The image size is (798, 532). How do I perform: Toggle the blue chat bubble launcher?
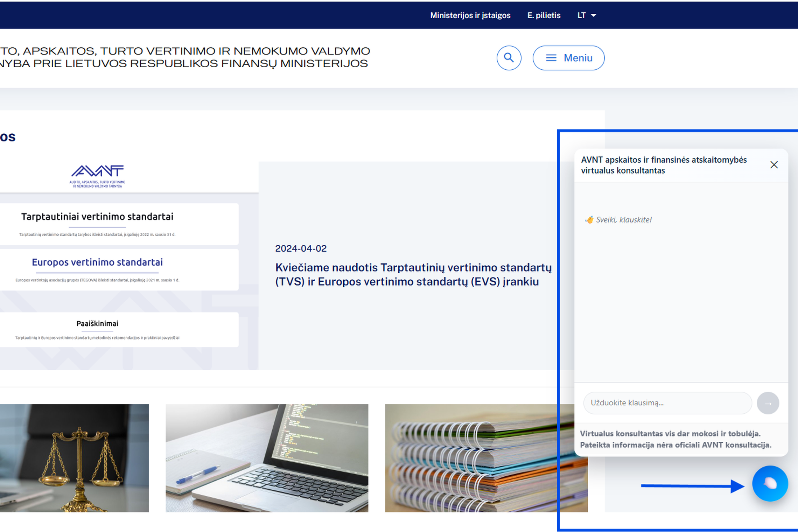click(x=770, y=484)
